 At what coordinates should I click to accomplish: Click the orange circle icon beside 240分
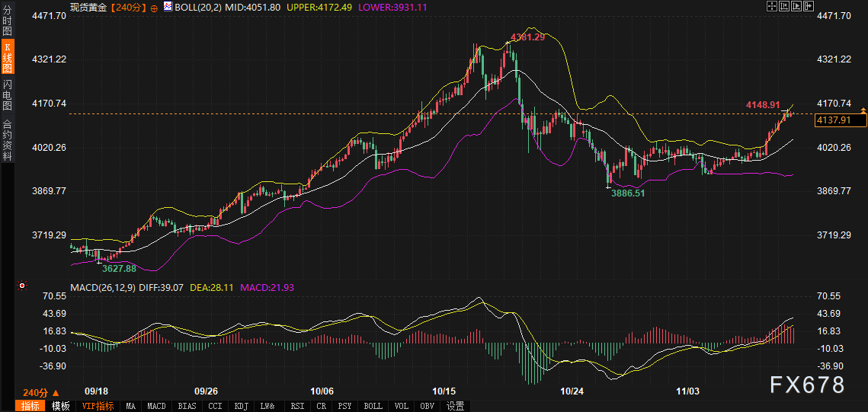[155, 7]
